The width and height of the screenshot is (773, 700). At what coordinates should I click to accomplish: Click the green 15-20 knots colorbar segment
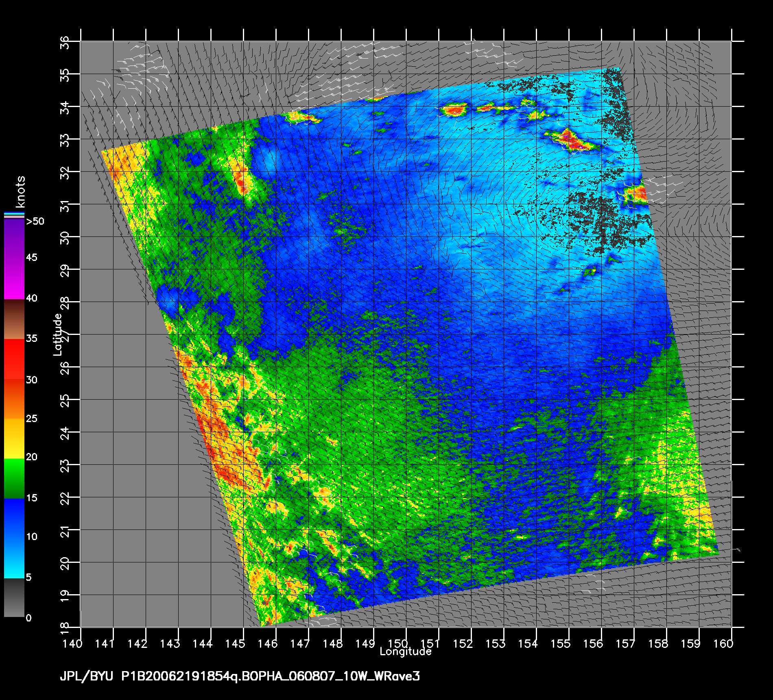(x=14, y=479)
